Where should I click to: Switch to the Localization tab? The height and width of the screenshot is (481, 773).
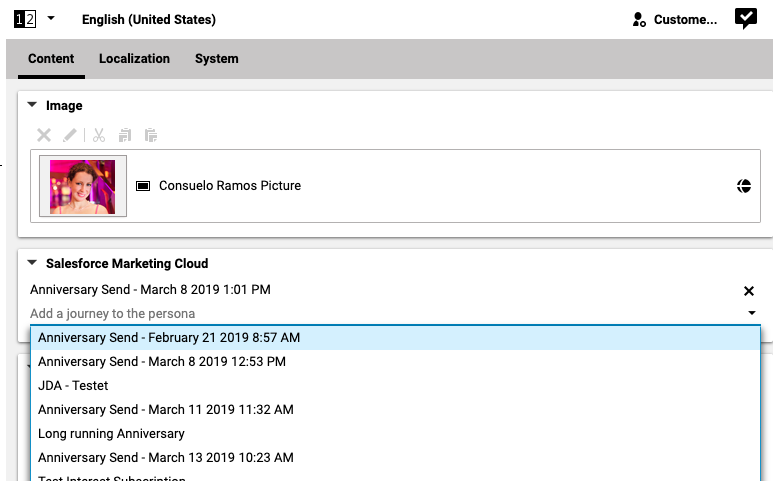point(134,59)
